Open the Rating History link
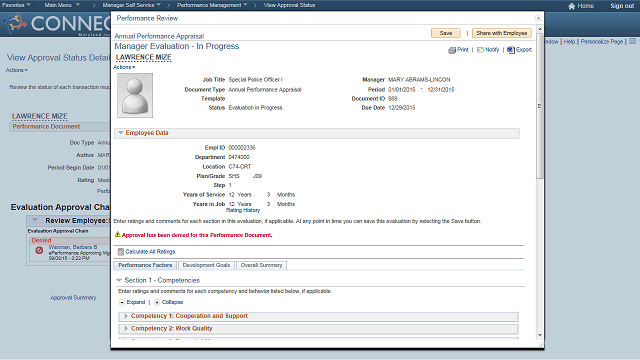Image resolution: width=640 pixels, height=360 pixels. (243, 210)
